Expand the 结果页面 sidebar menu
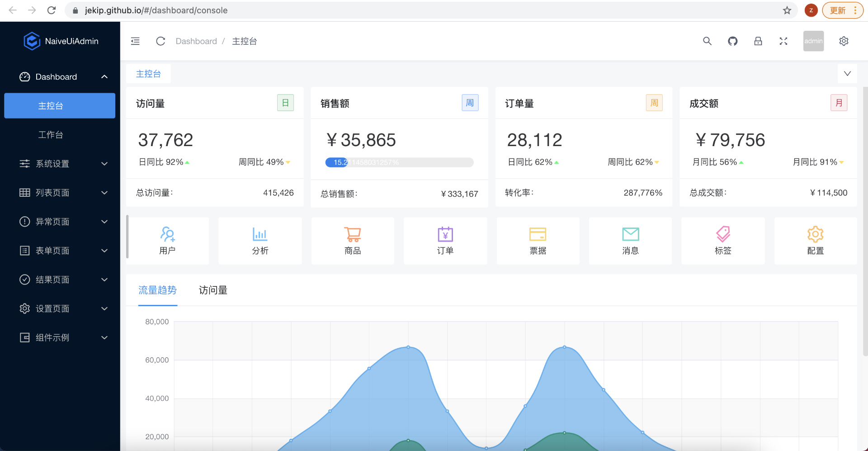Screen dimensions: 868x451 tap(60, 280)
